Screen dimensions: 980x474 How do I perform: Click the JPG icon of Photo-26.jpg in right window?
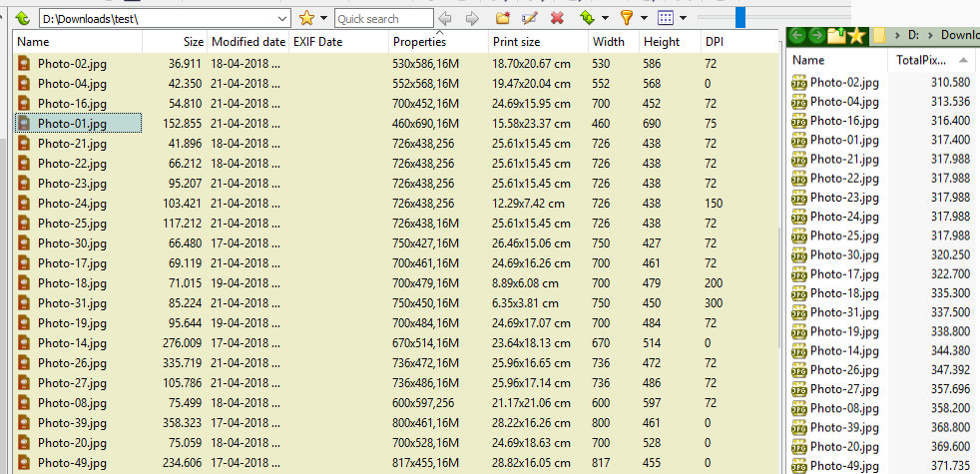[799, 370]
